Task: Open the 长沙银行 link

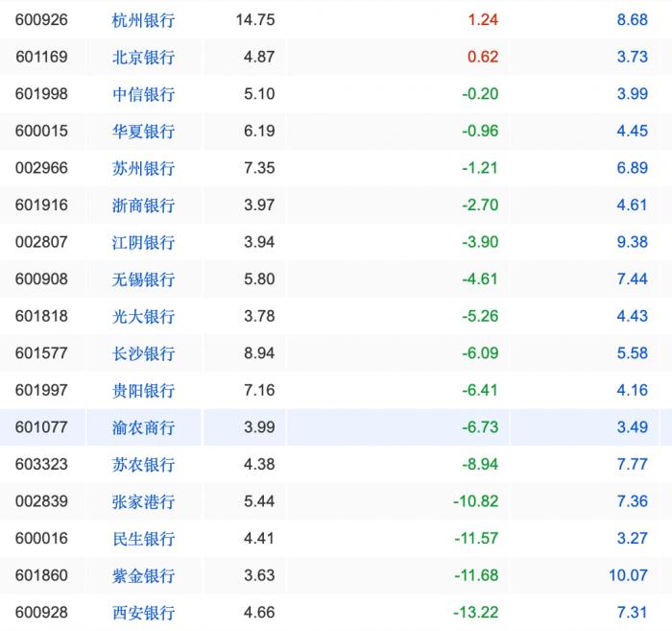Action: click(x=143, y=353)
